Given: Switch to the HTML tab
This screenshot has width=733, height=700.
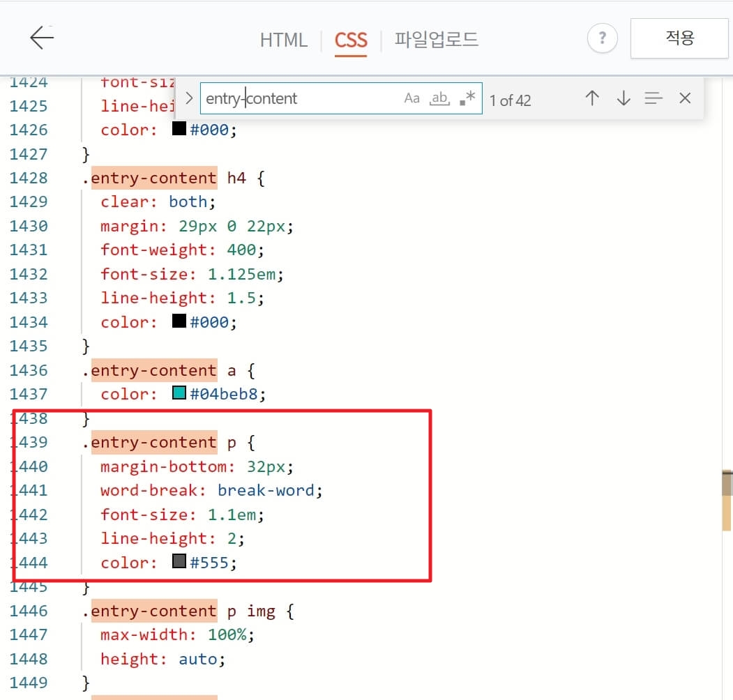Looking at the screenshot, I should tap(283, 40).
